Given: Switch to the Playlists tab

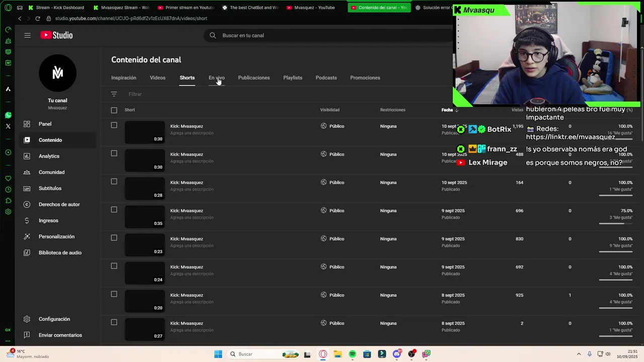Looking at the screenshot, I should pos(293,77).
